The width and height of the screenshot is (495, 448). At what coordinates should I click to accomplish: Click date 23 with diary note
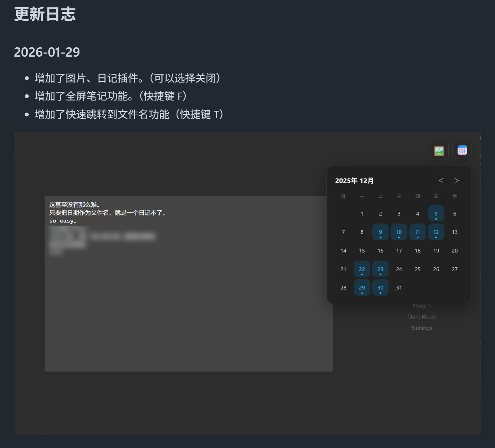coord(380,269)
